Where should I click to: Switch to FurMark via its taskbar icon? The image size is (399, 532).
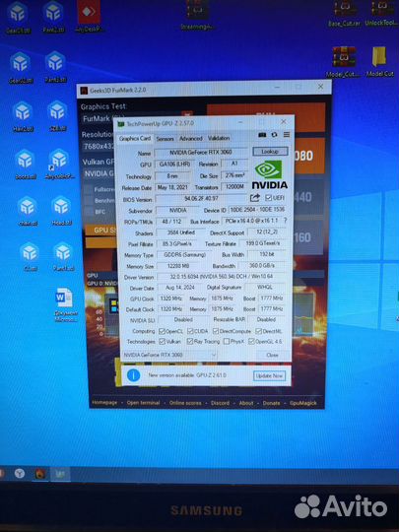coord(40,473)
